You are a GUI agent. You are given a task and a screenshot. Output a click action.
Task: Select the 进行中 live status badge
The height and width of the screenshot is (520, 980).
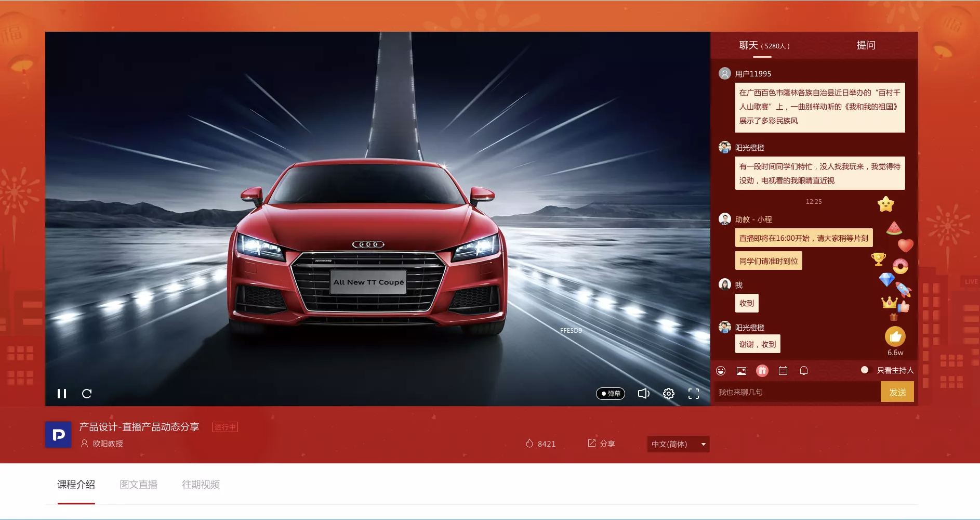click(x=225, y=427)
